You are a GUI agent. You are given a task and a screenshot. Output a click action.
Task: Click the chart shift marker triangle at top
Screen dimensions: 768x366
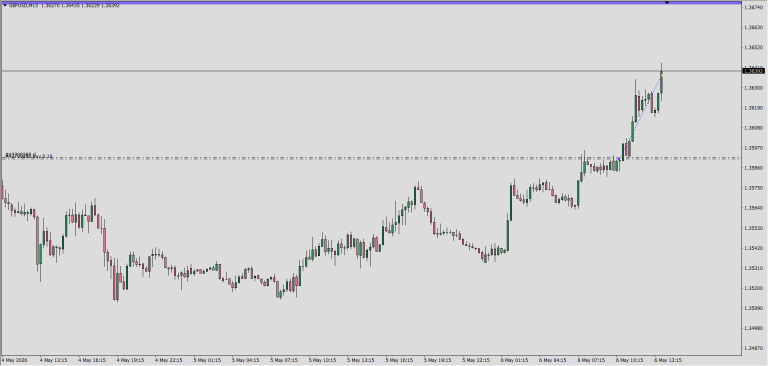[667, 3]
